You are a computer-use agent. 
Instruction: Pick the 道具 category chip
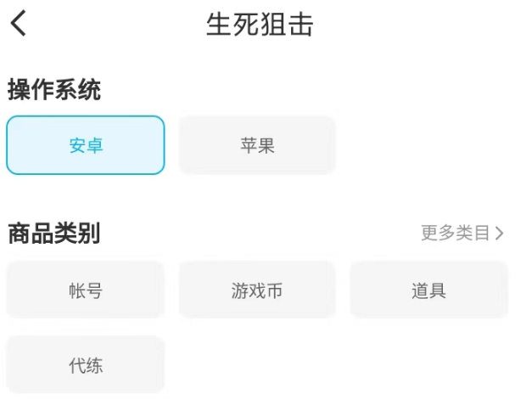coord(428,290)
